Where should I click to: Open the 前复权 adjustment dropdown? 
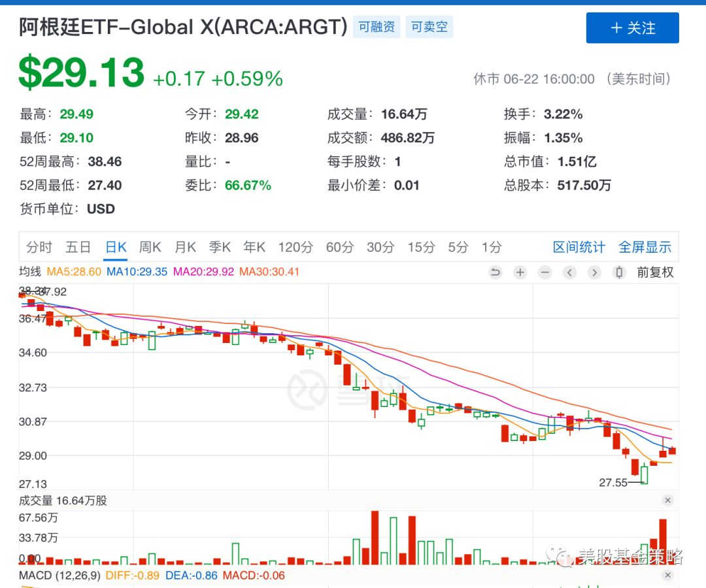point(655,272)
